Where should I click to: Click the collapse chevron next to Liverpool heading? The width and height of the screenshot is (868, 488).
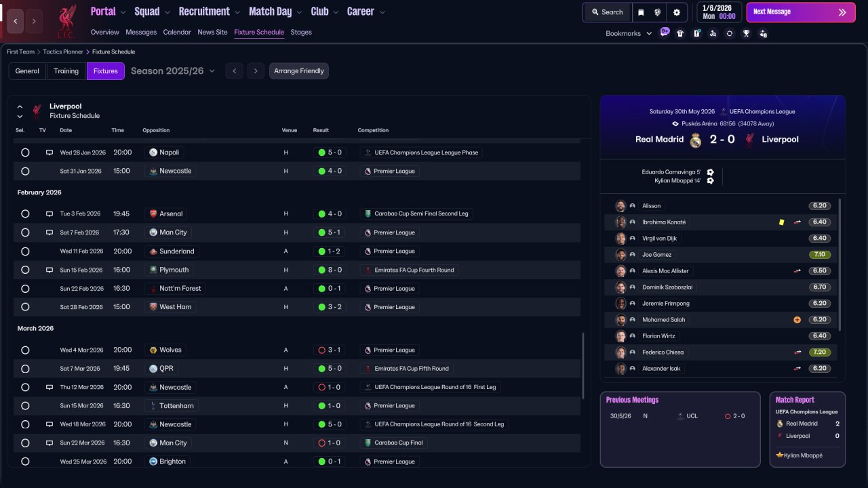point(20,106)
